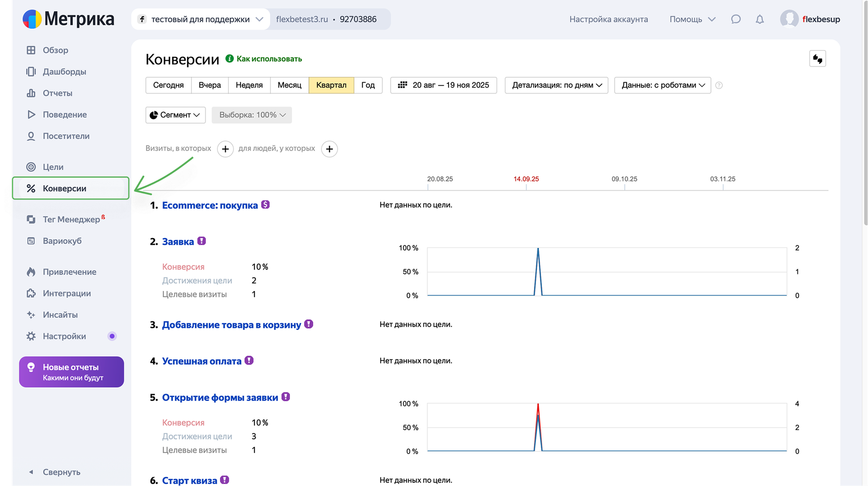Expand the Детализация: по дням dropdown
The height and width of the screenshot is (486, 868).
(557, 85)
